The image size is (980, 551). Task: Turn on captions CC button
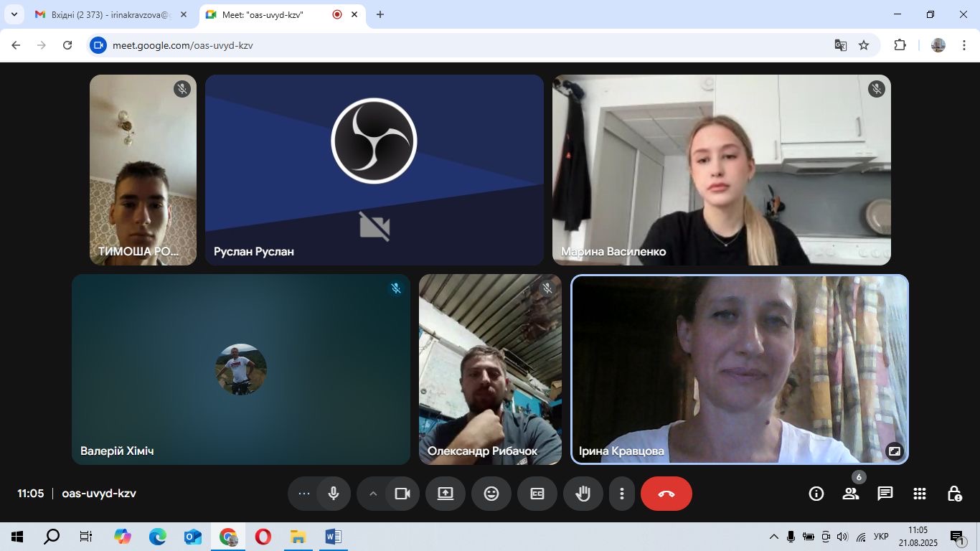pos(537,494)
